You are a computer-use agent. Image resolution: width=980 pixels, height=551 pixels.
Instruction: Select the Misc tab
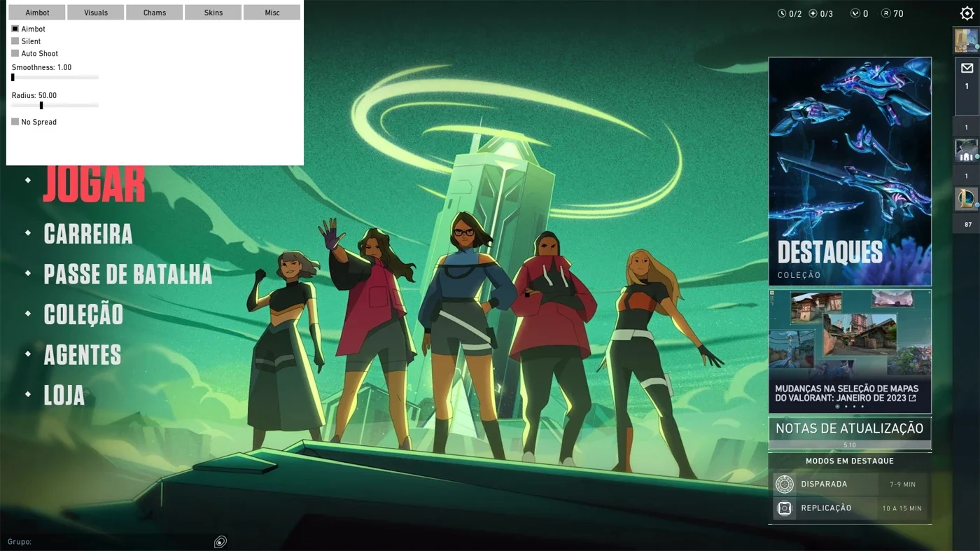click(272, 13)
